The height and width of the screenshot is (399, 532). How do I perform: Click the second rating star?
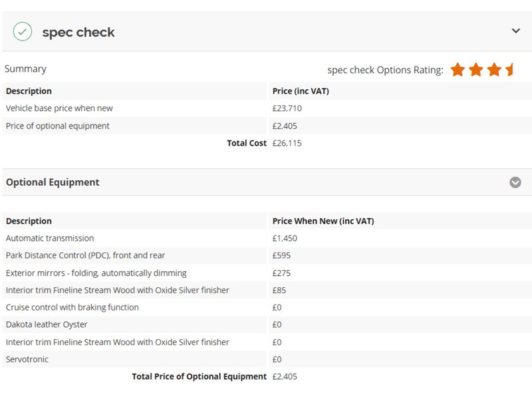point(476,70)
